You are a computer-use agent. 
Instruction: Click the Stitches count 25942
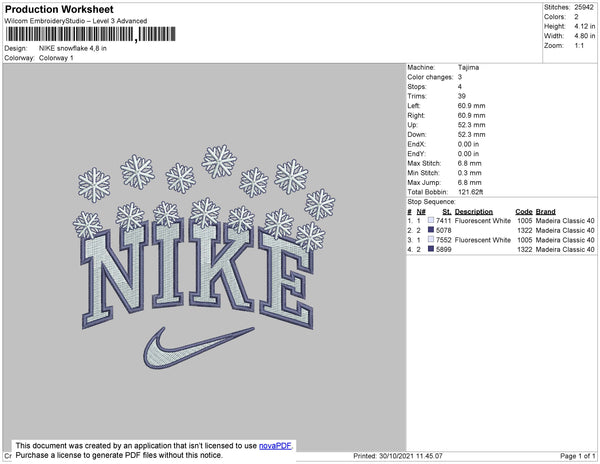tap(584, 7)
